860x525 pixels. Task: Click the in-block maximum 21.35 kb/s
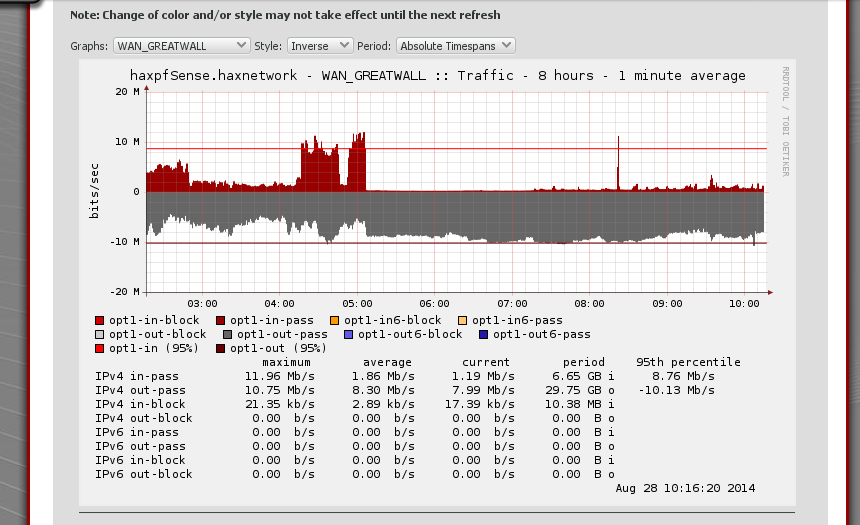pos(280,404)
